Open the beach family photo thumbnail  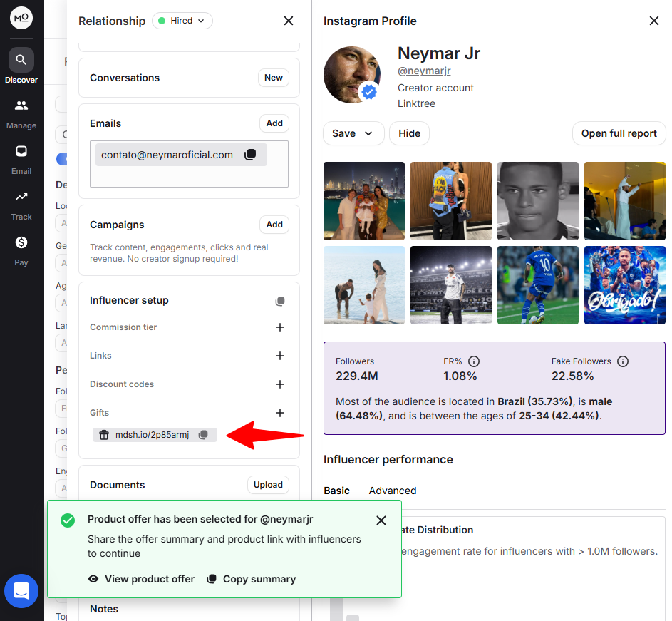tap(364, 285)
